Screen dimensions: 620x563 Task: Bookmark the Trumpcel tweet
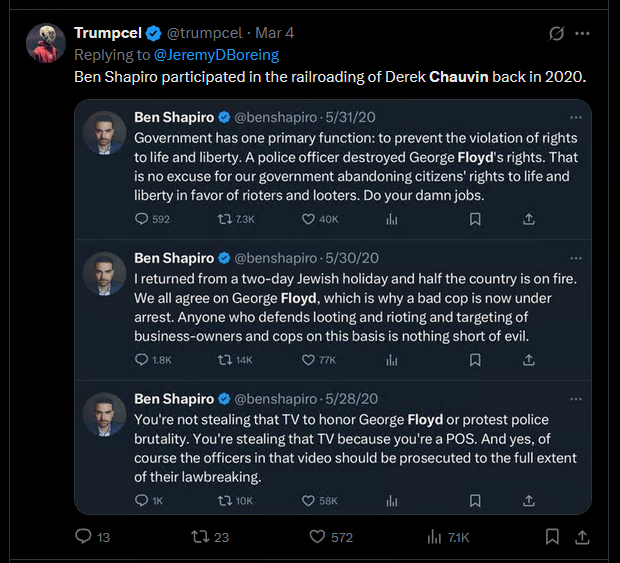(552, 537)
